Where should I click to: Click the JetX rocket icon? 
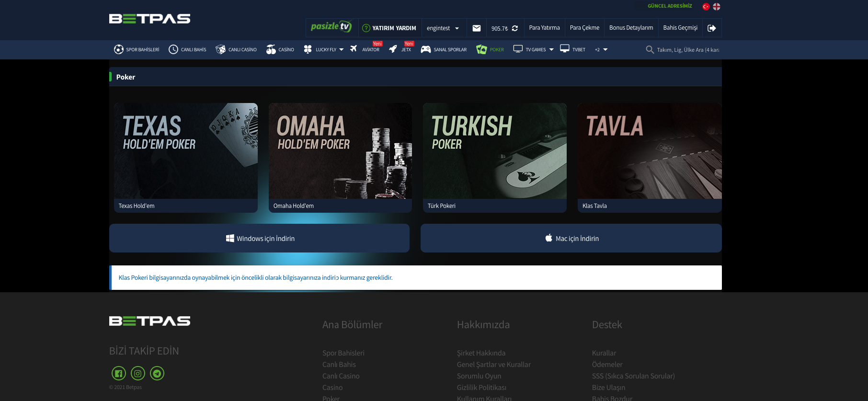393,49
